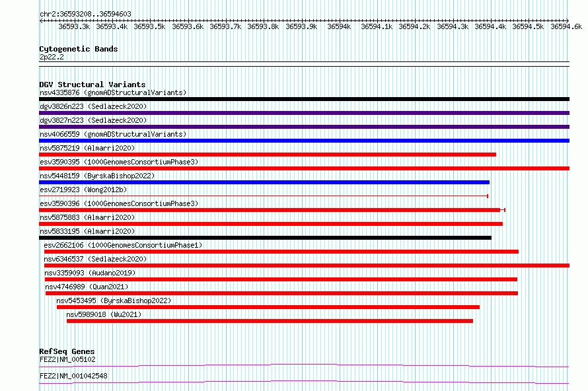Click the 36594.6k ruler tick label

click(x=566, y=26)
